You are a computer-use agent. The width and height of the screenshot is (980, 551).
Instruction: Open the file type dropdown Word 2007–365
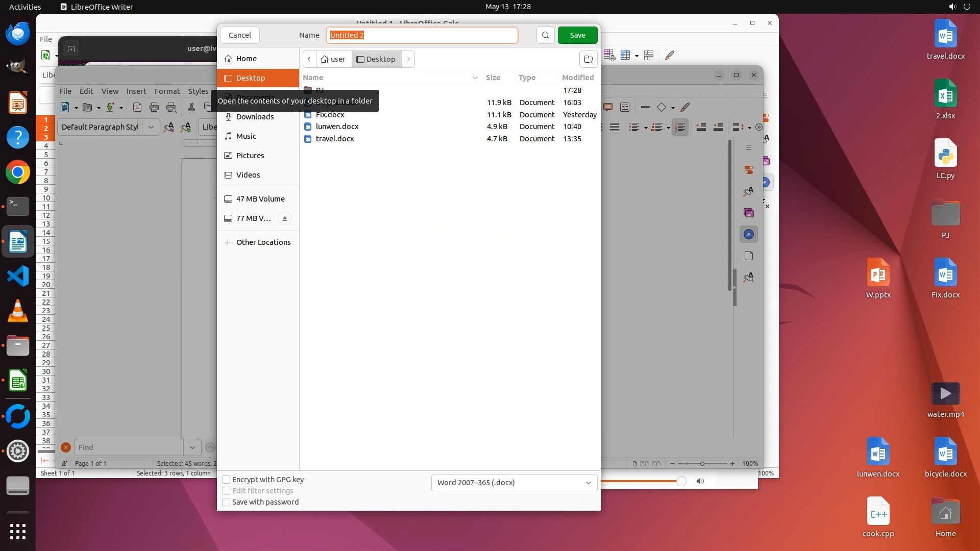pyautogui.click(x=514, y=483)
